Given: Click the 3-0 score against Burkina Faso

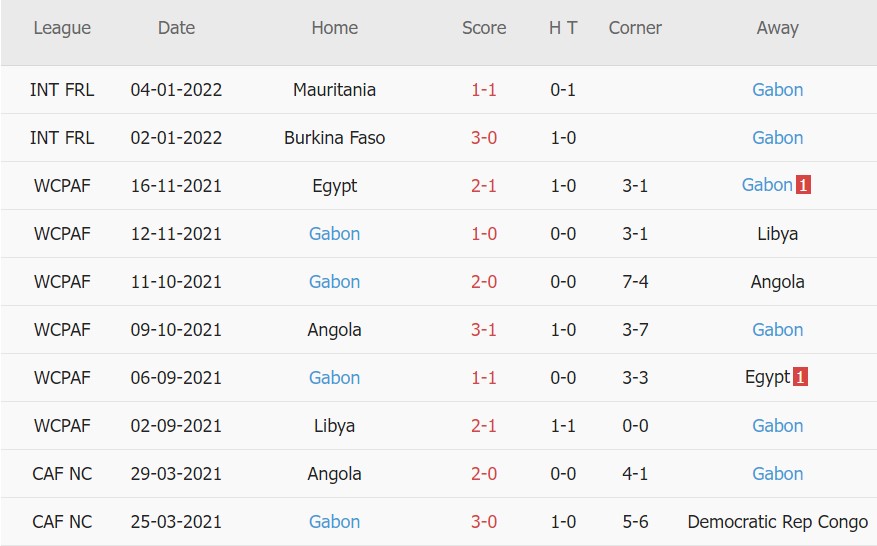Looking at the screenshot, I should click(x=484, y=138).
